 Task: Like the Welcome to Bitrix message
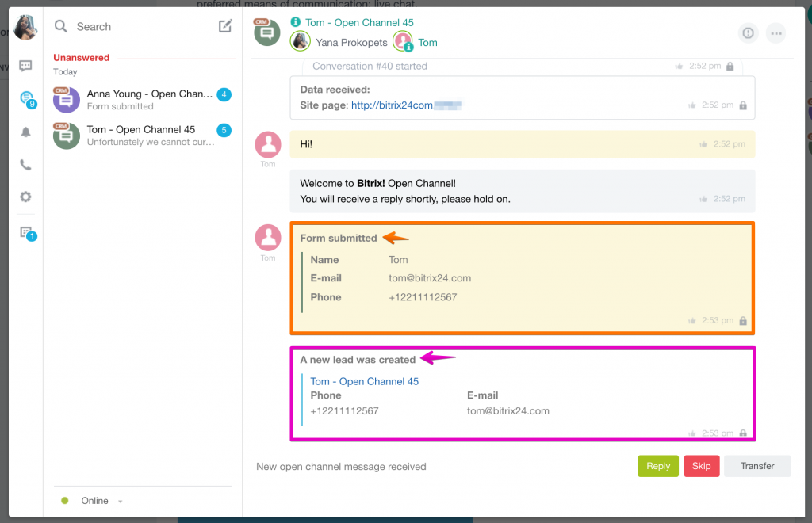point(703,199)
